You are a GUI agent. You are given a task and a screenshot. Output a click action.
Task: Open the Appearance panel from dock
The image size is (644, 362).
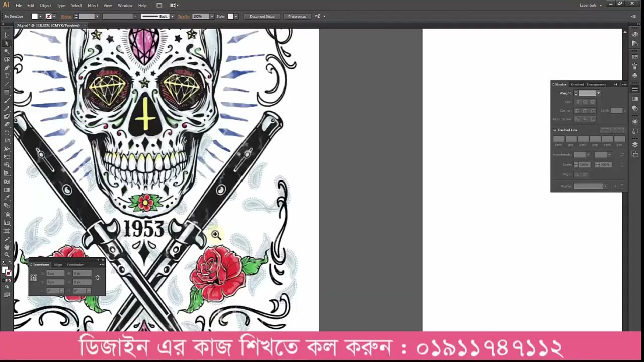pos(635,122)
